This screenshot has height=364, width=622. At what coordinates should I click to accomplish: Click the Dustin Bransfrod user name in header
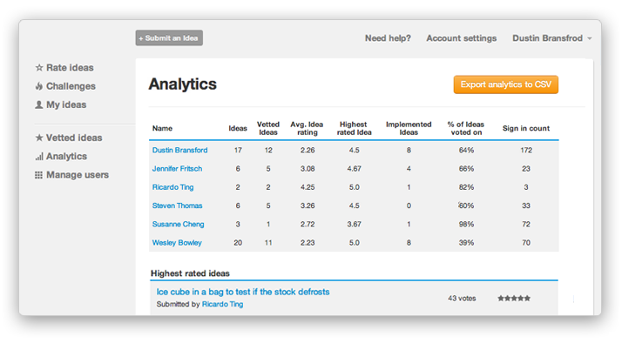547,38
